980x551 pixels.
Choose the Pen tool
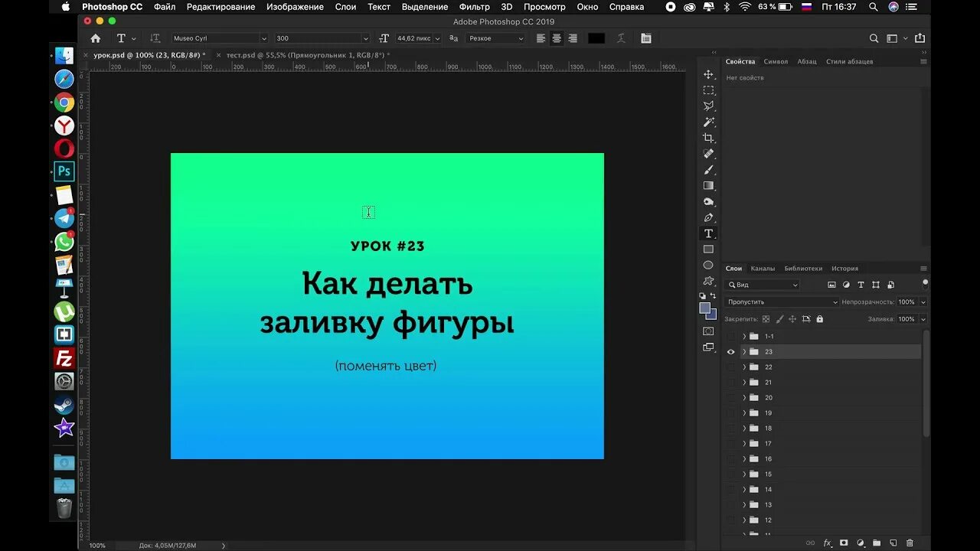(x=708, y=217)
